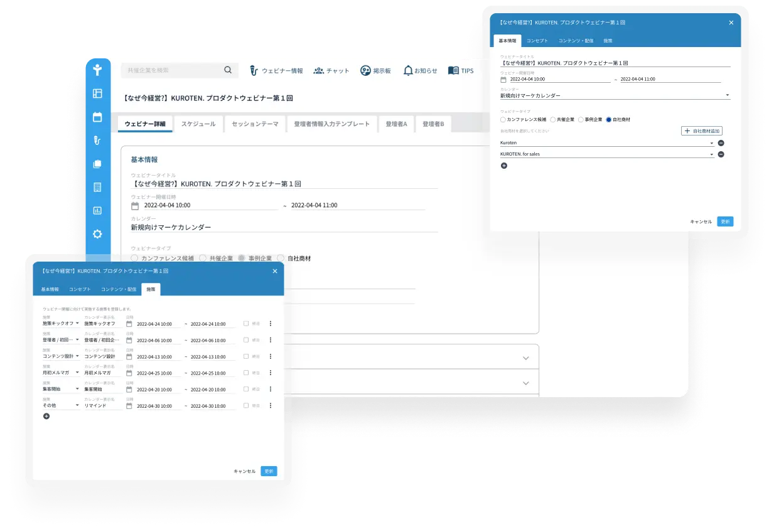Switch to スケジュール tab
Screen dimensions: 774x532
point(198,124)
